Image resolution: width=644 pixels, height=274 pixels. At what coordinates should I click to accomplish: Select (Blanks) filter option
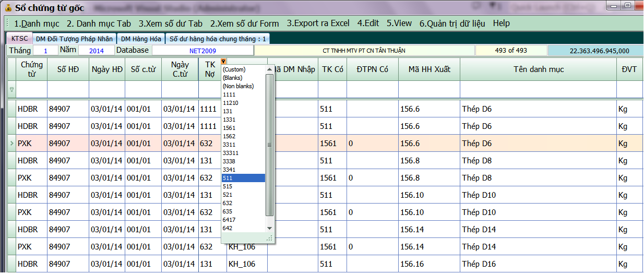(x=244, y=78)
